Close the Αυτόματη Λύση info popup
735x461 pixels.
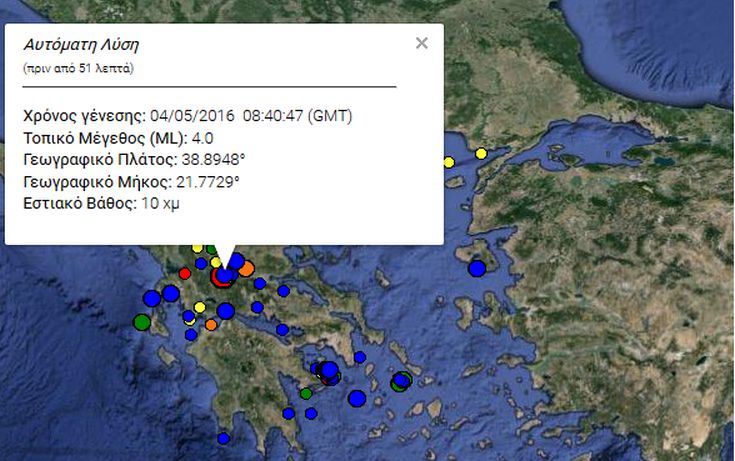pos(421,43)
